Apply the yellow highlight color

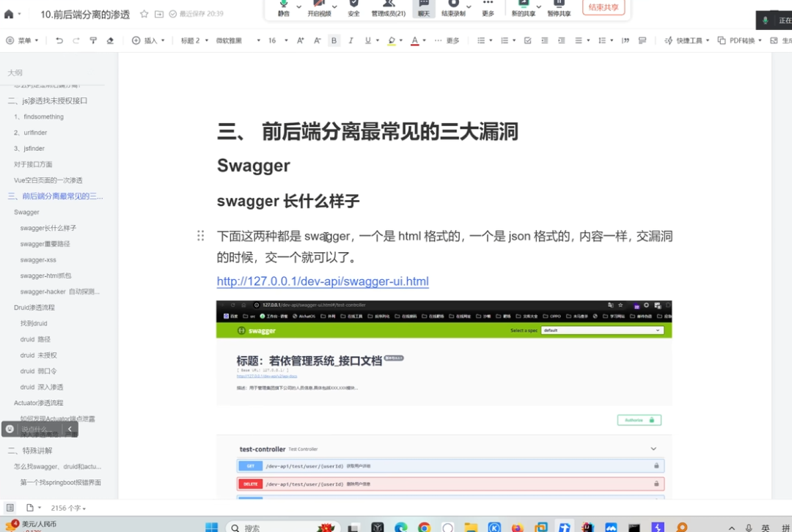[392, 40]
